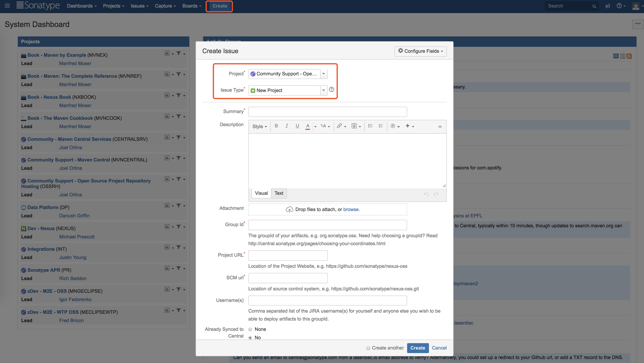This screenshot has width=644, height=363.
Task: Insert a numbered list
Action: pyautogui.click(x=381, y=126)
